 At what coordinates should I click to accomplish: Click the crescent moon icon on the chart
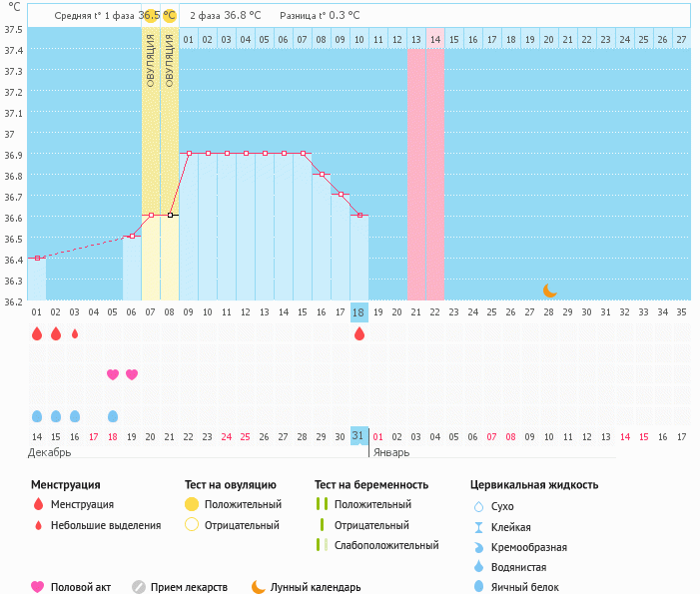(549, 290)
